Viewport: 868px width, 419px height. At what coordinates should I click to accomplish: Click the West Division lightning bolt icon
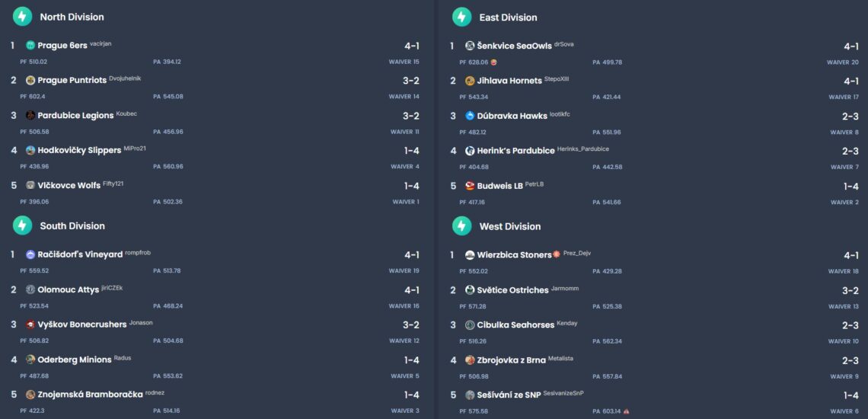pos(462,226)
